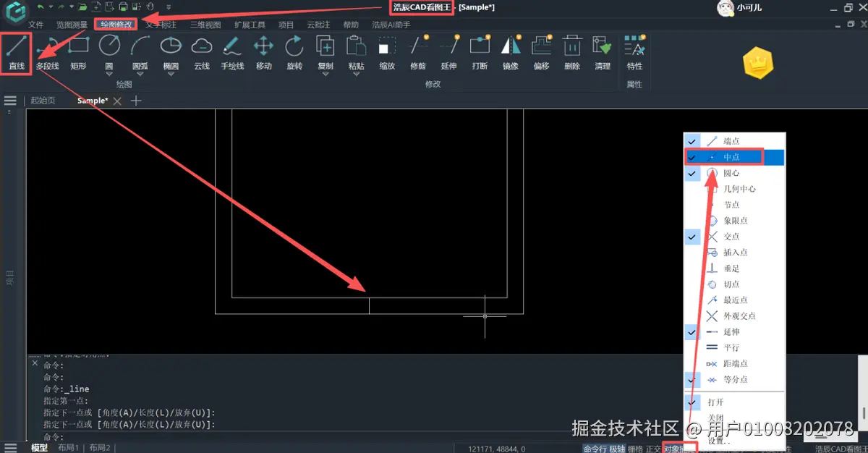Switch to the 文字标注 ribbon tab

click(x=161, y=25)
